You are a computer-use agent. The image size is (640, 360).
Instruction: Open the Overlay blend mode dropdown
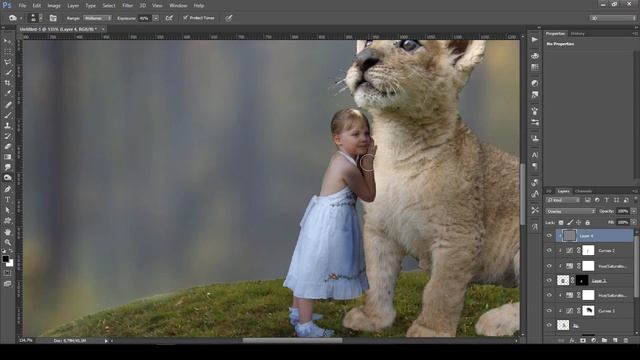(x=570, y=211)
